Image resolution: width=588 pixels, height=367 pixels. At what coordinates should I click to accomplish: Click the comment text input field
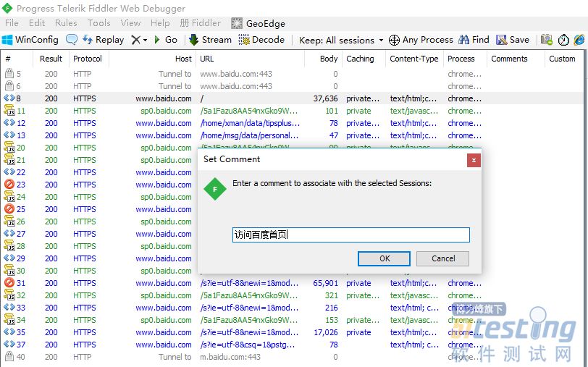[351, 235]
